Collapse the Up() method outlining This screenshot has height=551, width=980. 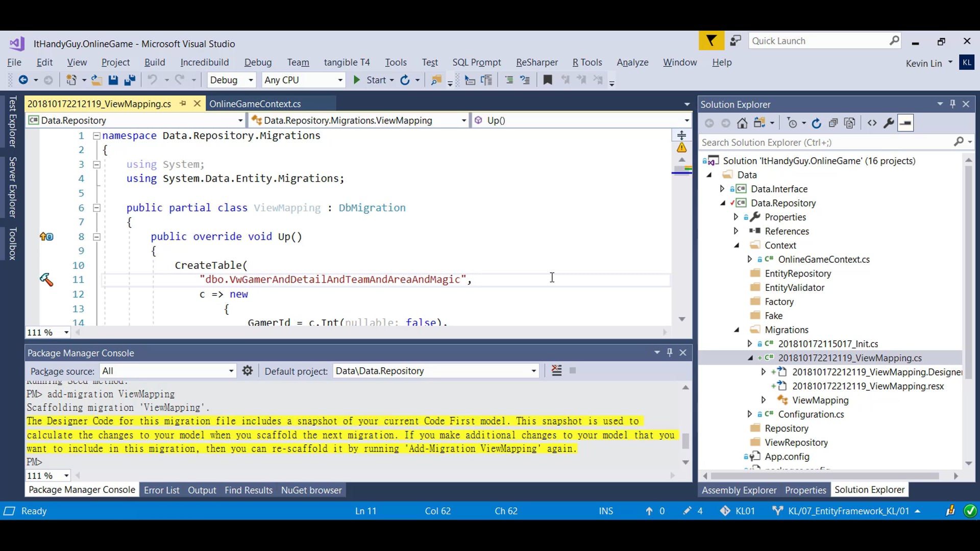pos(96,237)
